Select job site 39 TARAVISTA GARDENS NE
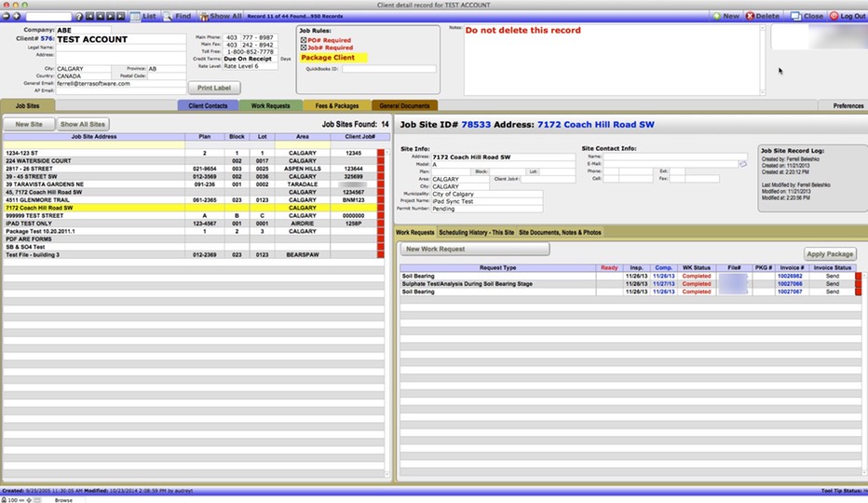Screen dimensions: 868x503 [x=190, y=184]
